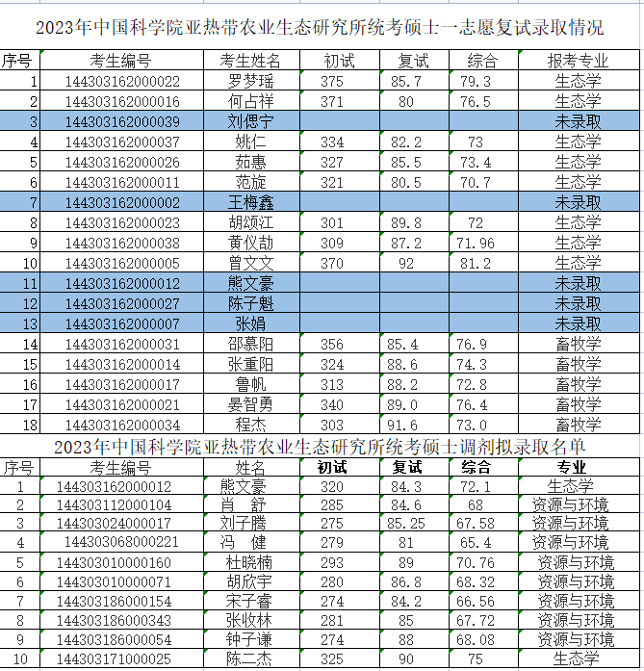Select the name cell 胡欣宇
The height and width of the screenshot is (671, 644).
pos(249,582)
